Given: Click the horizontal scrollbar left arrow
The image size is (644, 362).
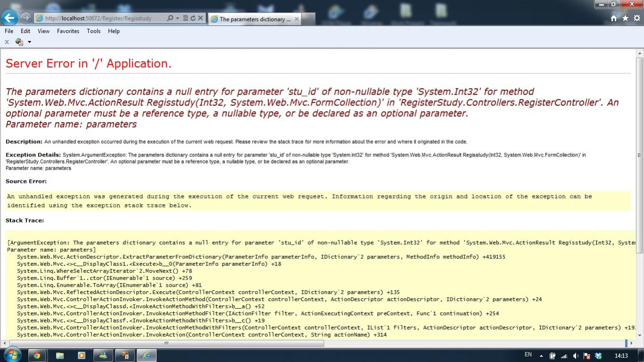Looking at the screenshot, I should click(x=6, y=343).
